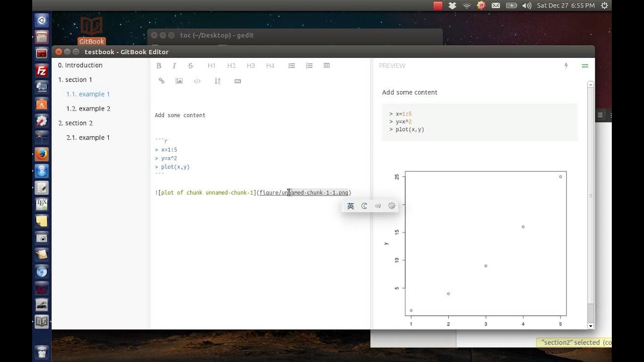Insert H1 heading
Screen dimensions: 644x362
coord(212,66)
